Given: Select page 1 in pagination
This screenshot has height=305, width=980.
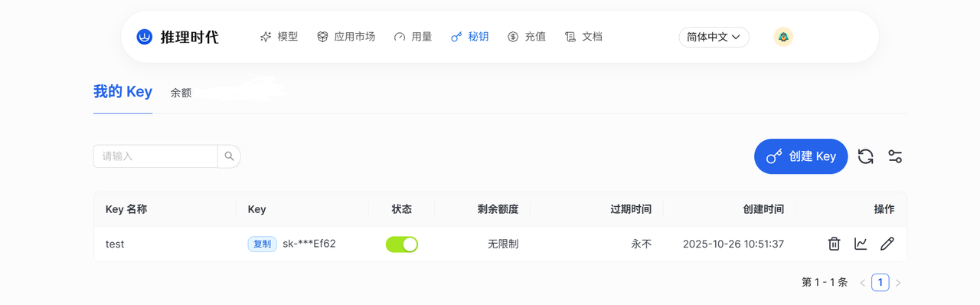Looking at the screenshot, I should (880, 283).
